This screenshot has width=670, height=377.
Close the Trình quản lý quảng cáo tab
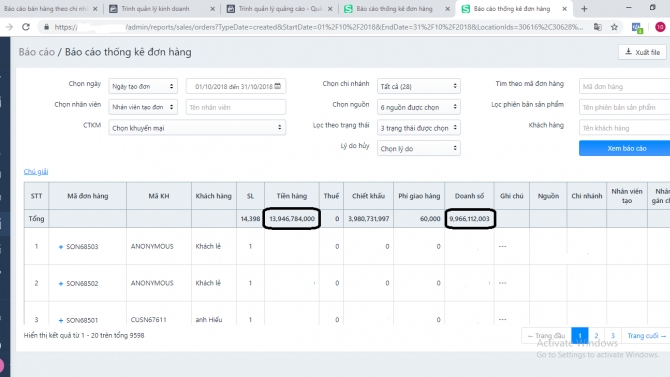point(330,9)
